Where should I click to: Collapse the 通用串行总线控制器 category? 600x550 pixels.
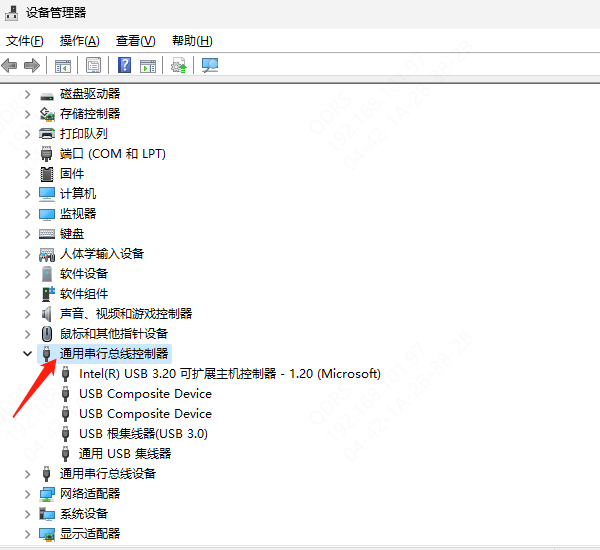click(x=28, y=354)
